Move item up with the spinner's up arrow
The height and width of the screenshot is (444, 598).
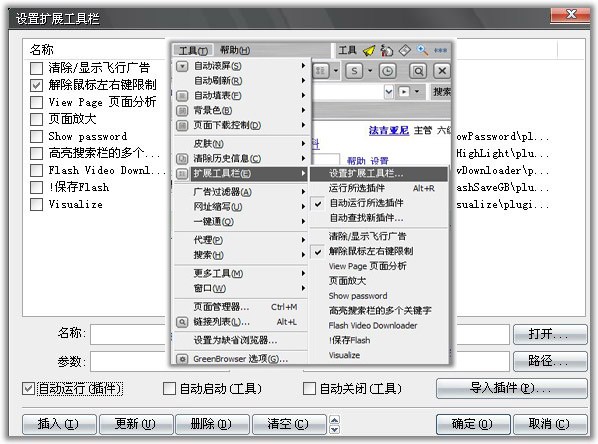[334, 420]
